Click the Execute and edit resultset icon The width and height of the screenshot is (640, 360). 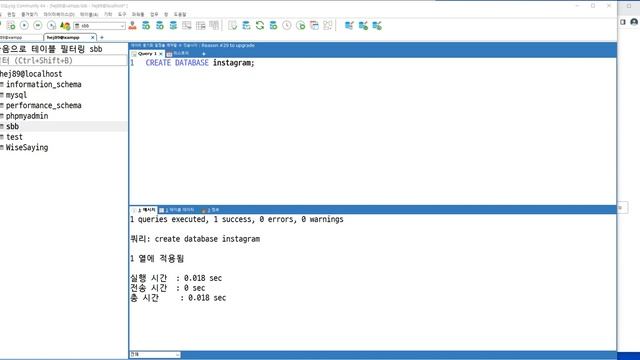pyautogui.click(x=51, y=26)
